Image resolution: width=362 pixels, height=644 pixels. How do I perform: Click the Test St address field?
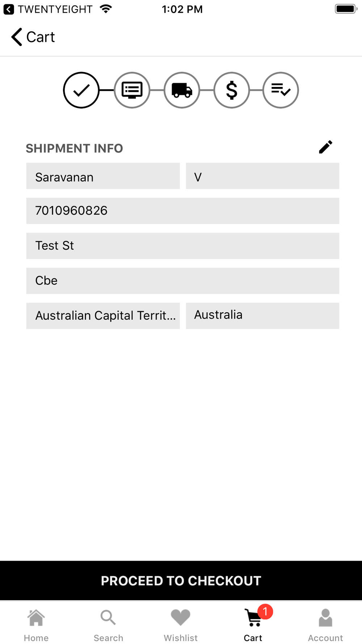[x=182, y=246]
